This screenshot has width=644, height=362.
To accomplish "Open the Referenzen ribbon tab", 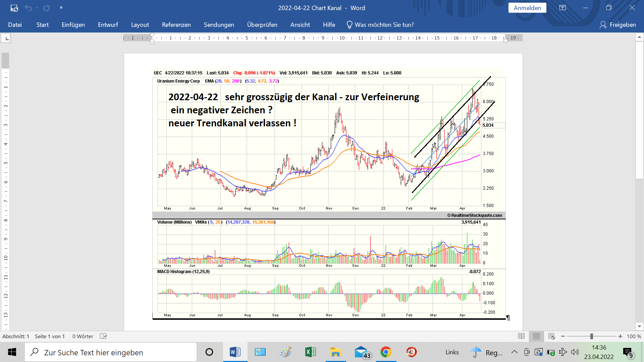I will 176,25.
